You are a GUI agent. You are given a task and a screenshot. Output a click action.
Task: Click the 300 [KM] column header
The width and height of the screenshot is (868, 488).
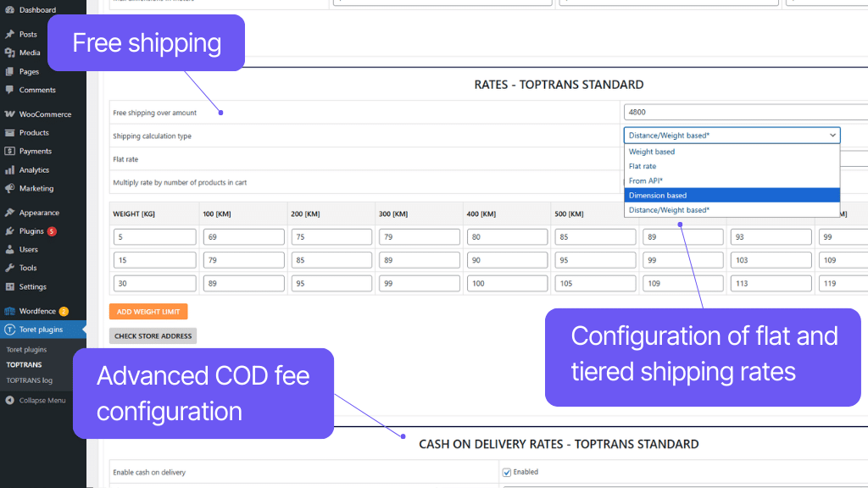[393, 213]
